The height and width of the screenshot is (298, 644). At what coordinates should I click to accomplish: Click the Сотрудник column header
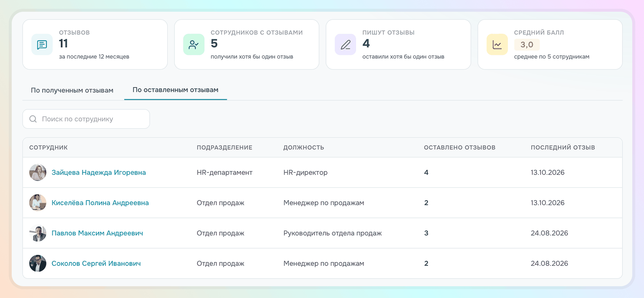pyautogui.click(x=48, y=148)
